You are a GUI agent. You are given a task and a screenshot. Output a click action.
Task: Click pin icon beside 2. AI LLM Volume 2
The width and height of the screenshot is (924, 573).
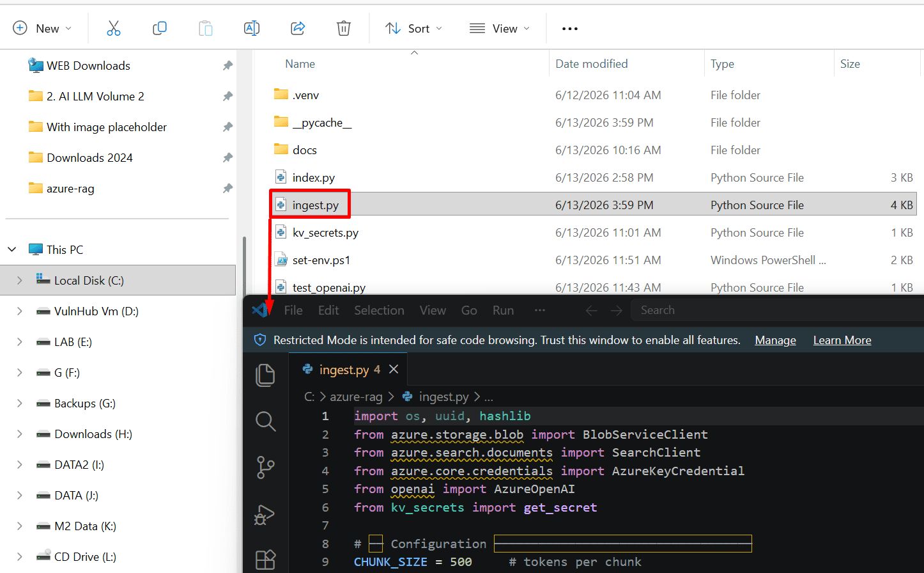point(227,97)
